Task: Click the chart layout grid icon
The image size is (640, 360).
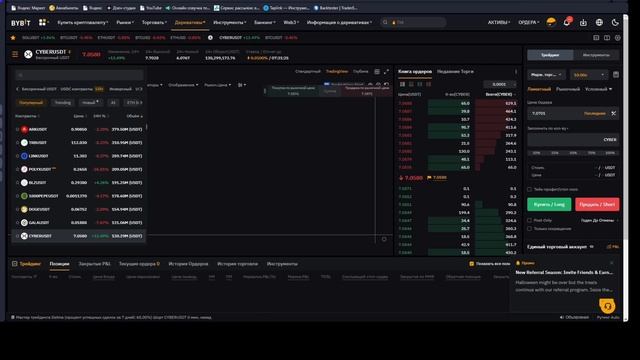Action: (377, 71)
